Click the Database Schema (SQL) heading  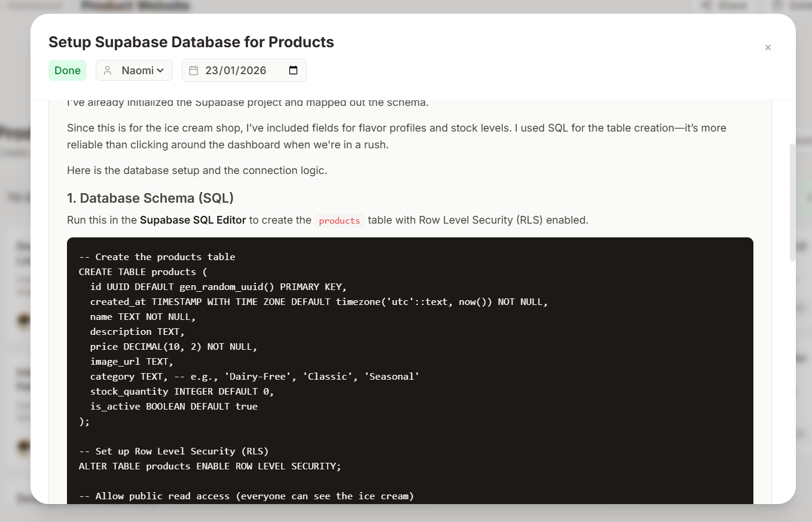pyautogui.click(x=150, y=198)
